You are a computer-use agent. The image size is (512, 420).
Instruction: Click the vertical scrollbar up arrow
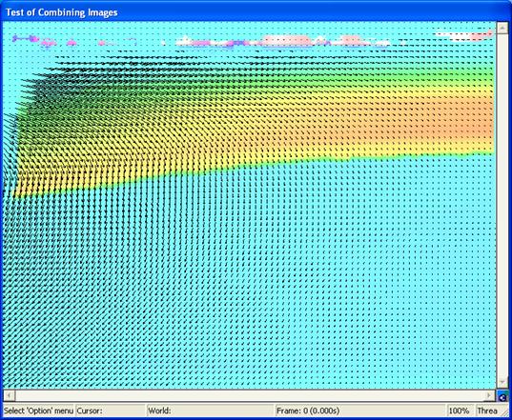(502, 28)
